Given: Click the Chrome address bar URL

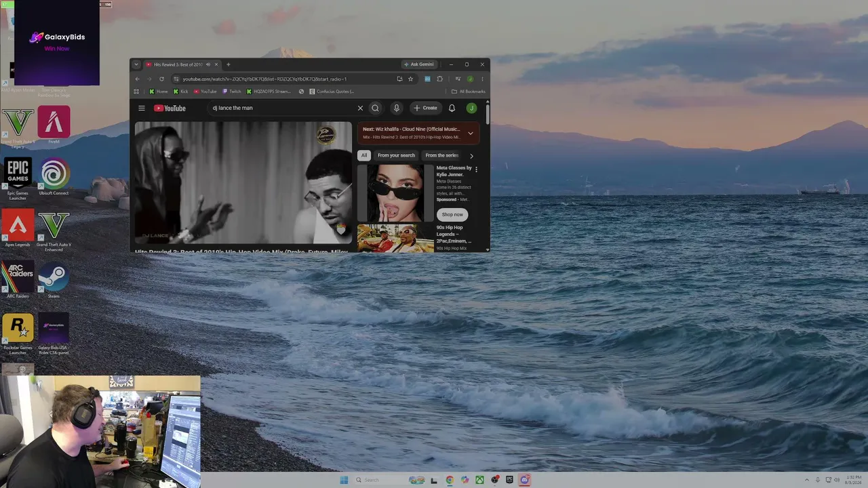Looking at the screenshot, I should pos(264,79).
